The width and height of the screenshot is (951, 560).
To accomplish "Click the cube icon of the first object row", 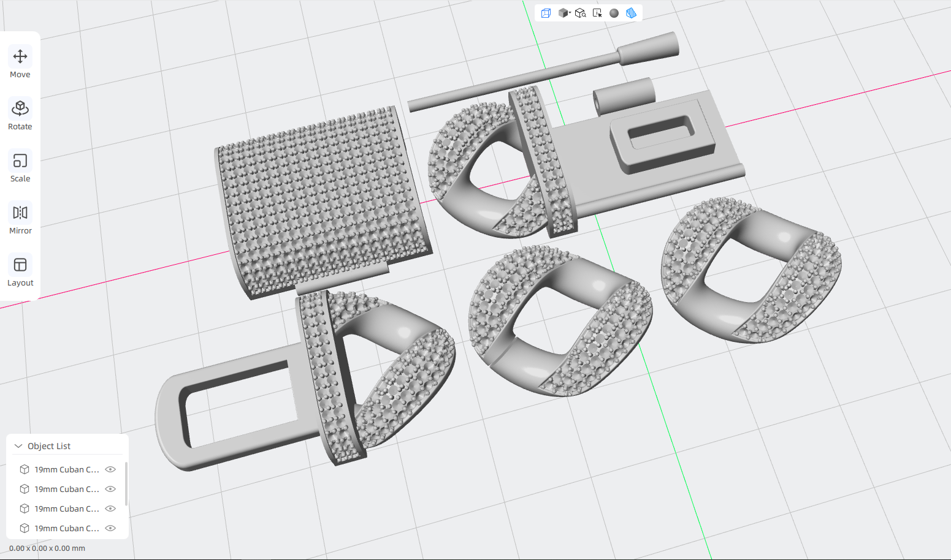I will tap(25, 469).
